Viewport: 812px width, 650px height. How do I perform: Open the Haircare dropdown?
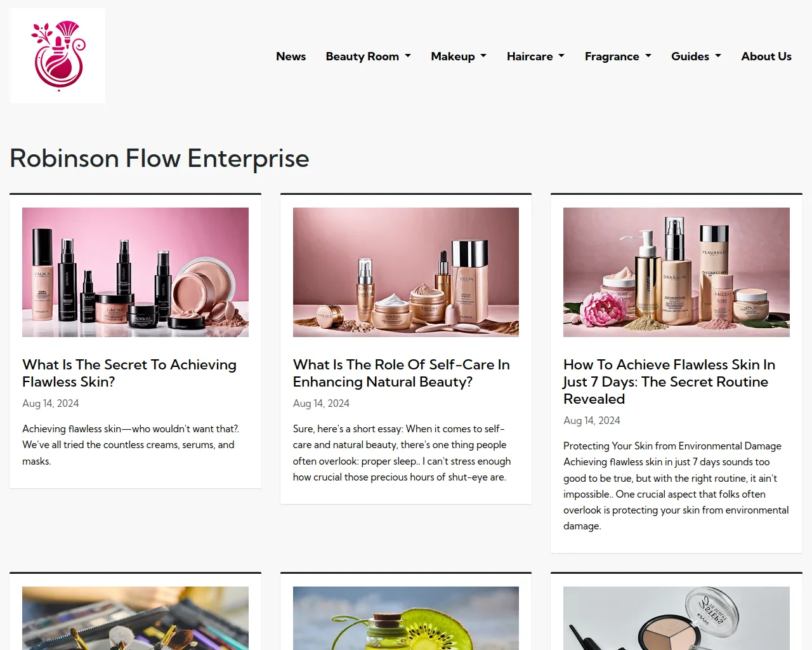click(535, 56)
